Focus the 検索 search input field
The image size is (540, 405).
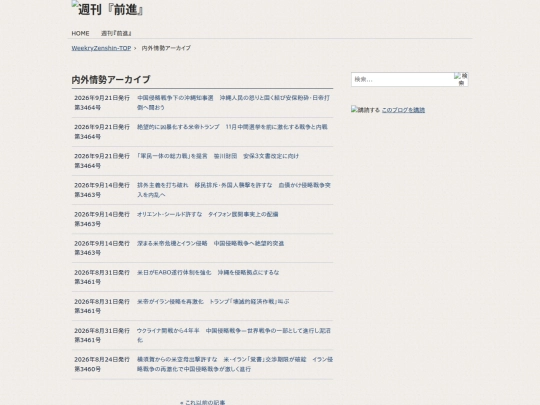402,79
